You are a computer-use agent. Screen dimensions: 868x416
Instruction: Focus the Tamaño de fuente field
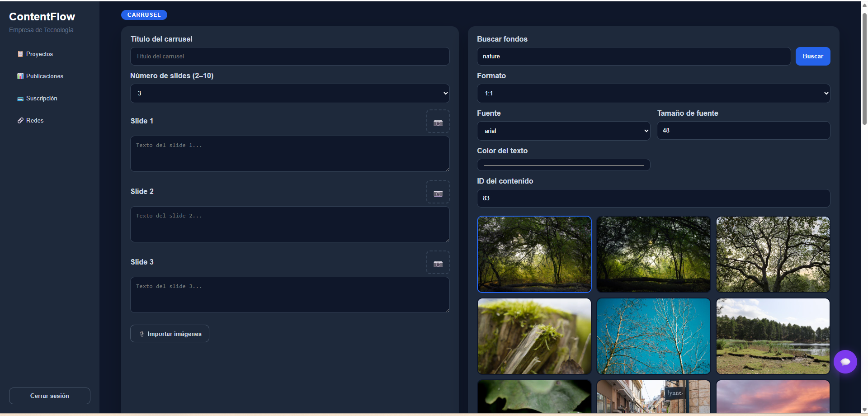point(744,130)
